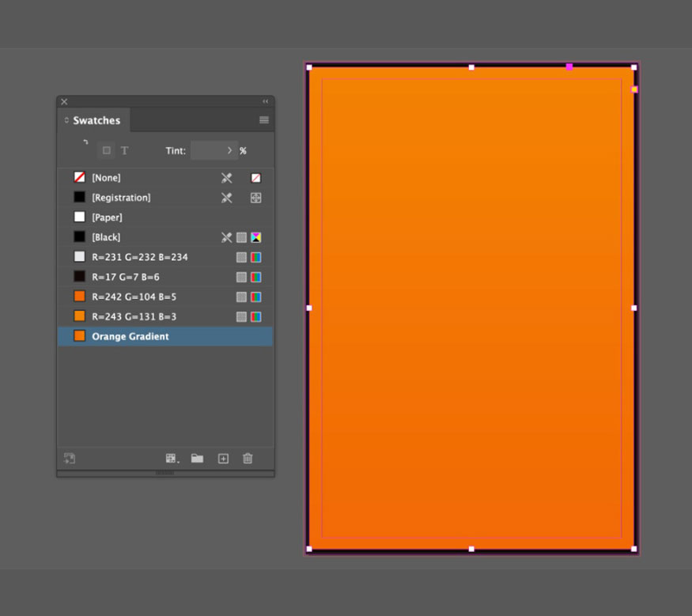Click CMYK mode icon on [Black] row

click(256, 237)
